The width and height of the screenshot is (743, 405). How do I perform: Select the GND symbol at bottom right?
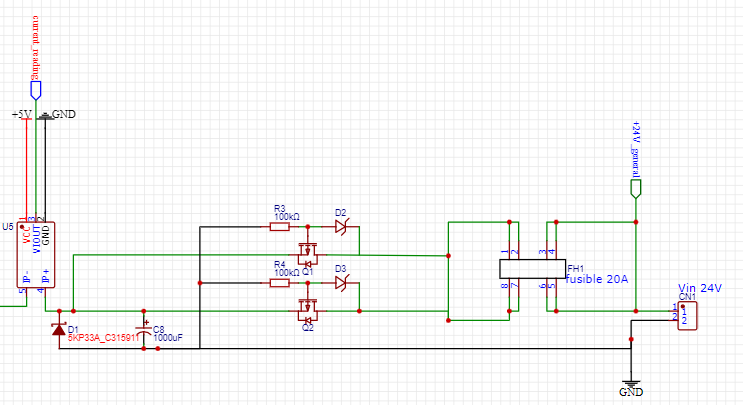click(631, 386)
